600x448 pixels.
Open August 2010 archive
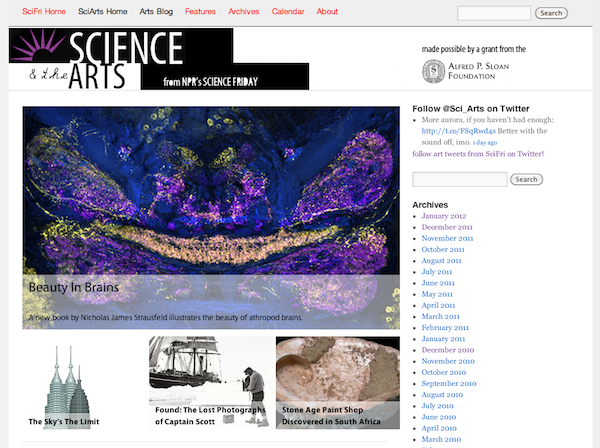click(x=442, y=394)
